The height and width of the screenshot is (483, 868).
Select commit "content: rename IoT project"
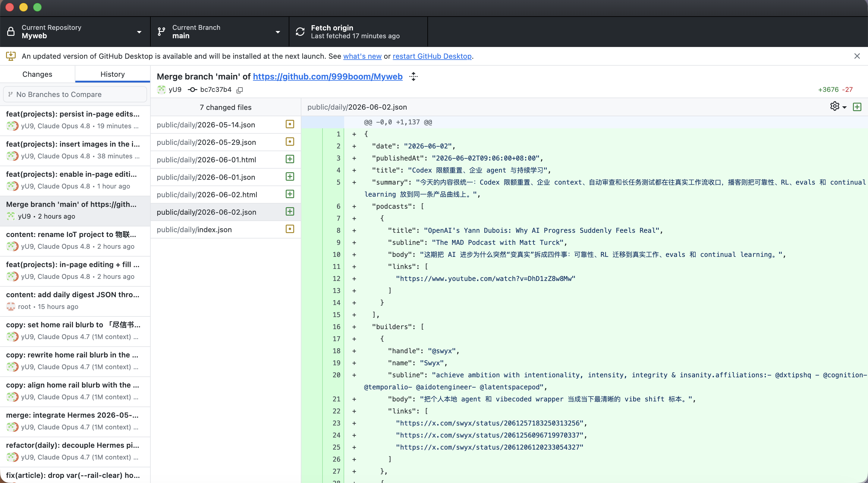pos(75,241)
